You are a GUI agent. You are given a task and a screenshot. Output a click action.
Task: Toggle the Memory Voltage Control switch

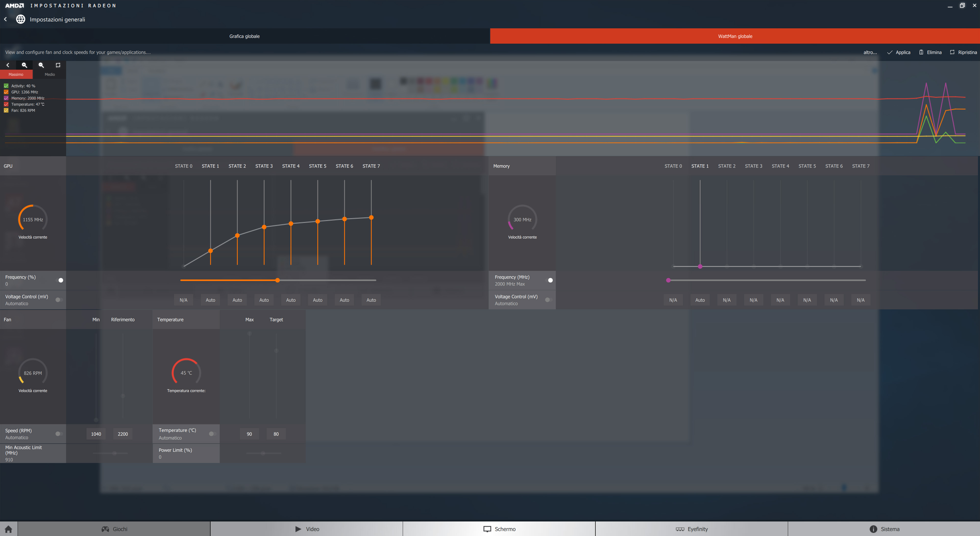click(x=549, y=300)
